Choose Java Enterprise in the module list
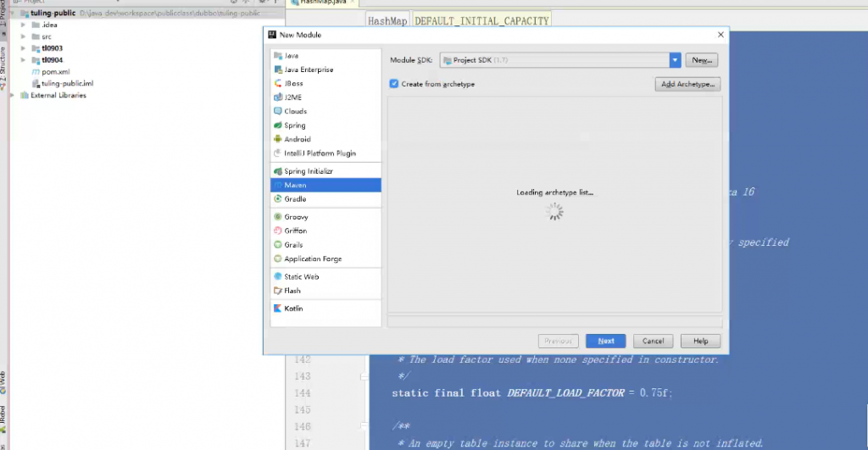The width and height of the screenshot is (868, 450). (325, 69)
